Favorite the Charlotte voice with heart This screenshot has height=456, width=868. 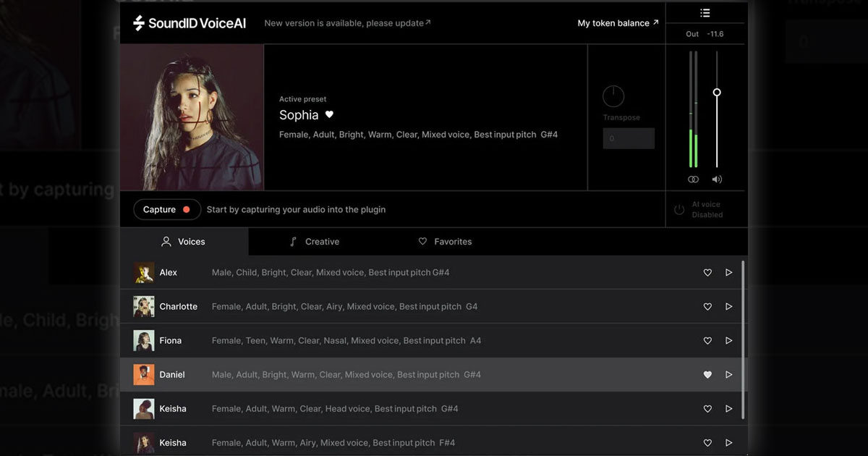(707, 307)
